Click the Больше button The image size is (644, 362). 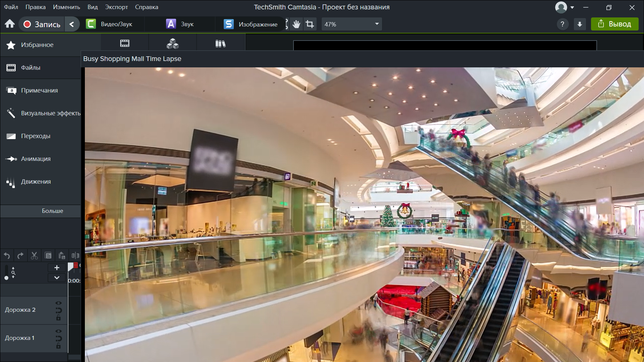point(52,211)
